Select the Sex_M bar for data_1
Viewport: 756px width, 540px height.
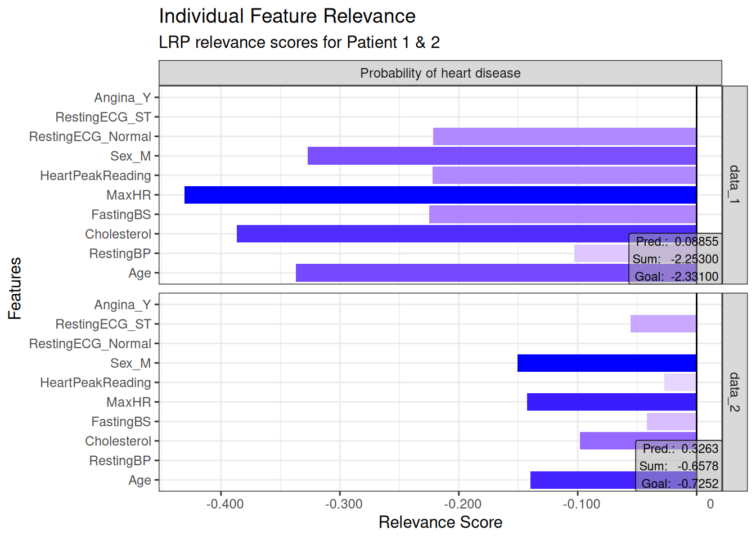(502, 156)
